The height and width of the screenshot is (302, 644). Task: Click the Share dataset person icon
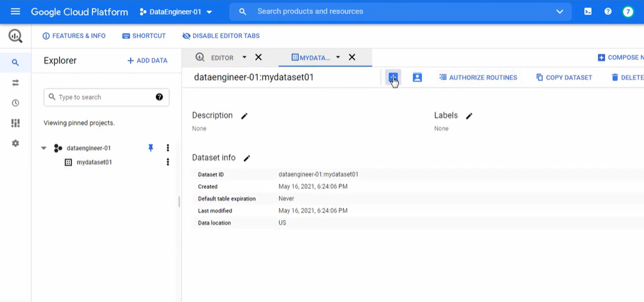click(x=417, y=77)
